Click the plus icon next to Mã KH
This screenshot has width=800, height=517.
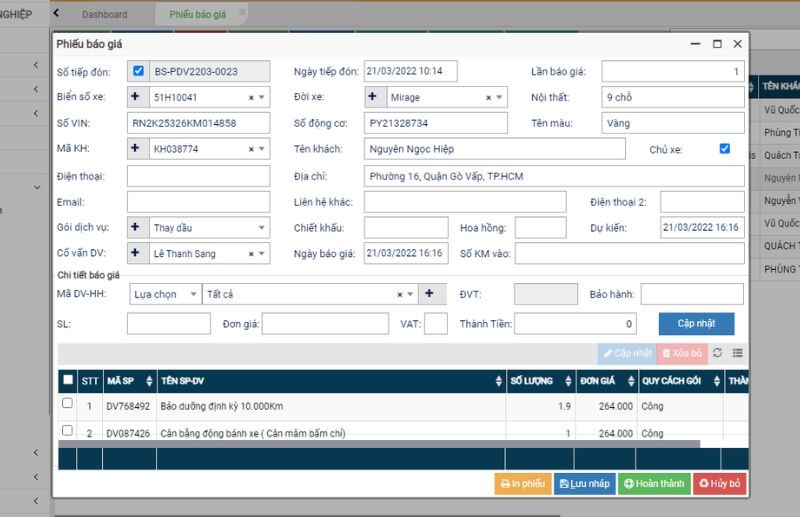[137, 149]
